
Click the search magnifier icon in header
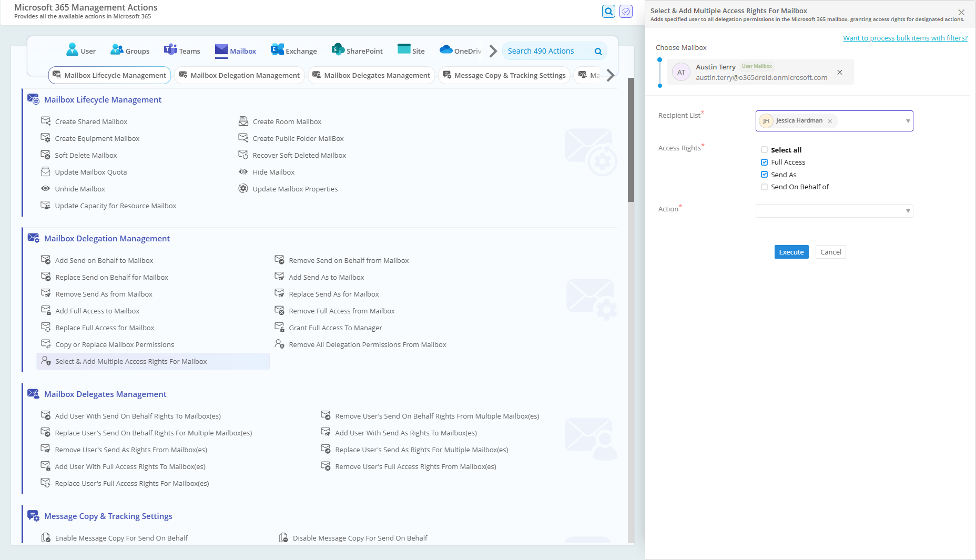pyautogui.click(x=608, y=11)
